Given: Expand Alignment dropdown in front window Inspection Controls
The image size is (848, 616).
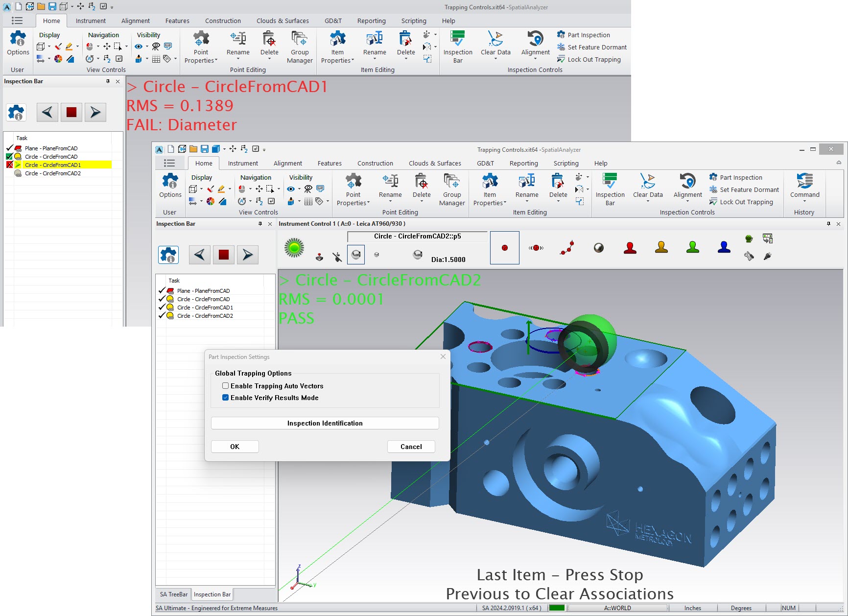Looking at the screenshot, I should [687, 201].
